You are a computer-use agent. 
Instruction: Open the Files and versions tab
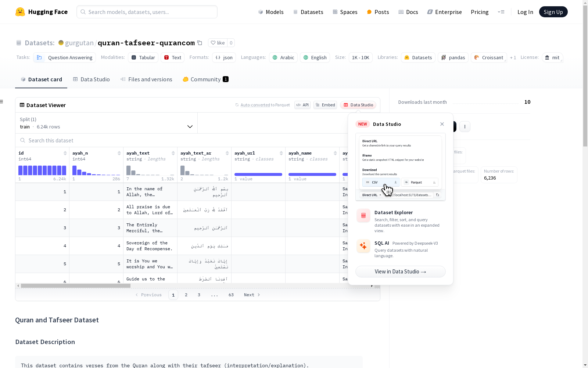tap(146, 79)
